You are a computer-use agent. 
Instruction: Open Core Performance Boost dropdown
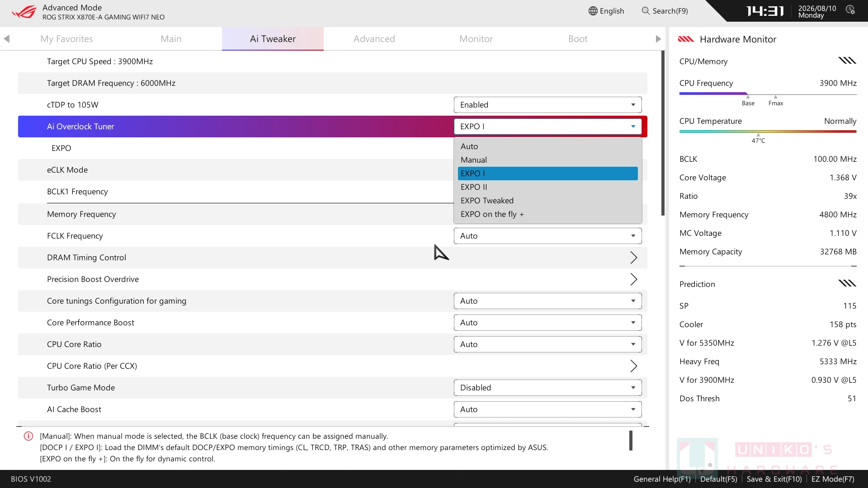point(547,323)
